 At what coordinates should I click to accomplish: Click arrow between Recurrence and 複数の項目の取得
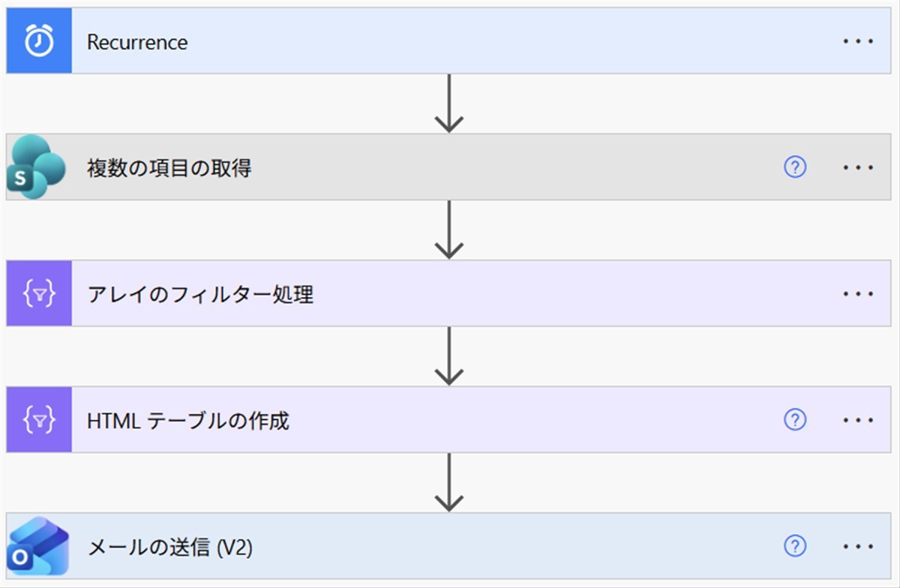coord(448,103)
